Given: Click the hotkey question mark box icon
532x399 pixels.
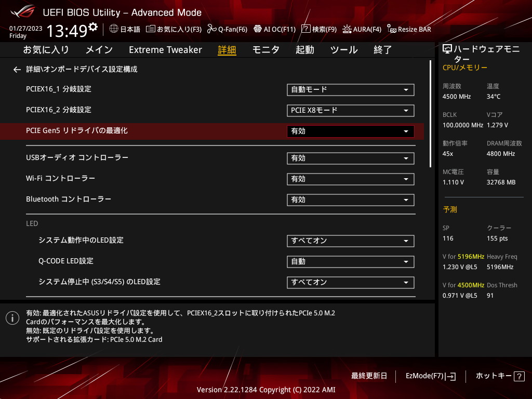Looking at the screenshot, I should coord(519,376).
